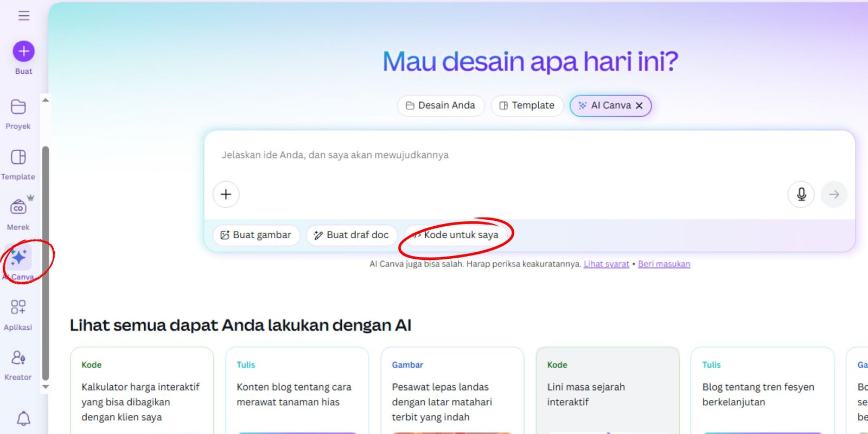Open Beri masukan link
Viewport: 868px width, 434px height.
point(664,264)
